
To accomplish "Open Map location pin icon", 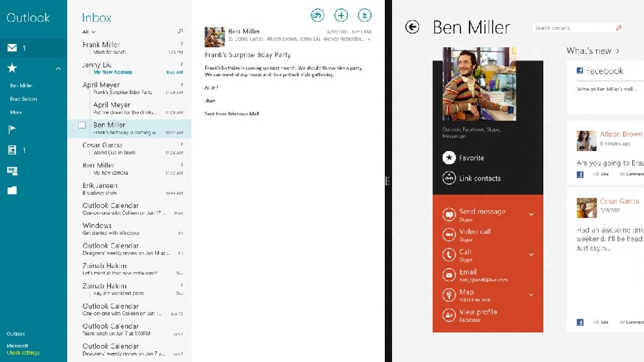I will pyautogui.click(x=449, y=295).
